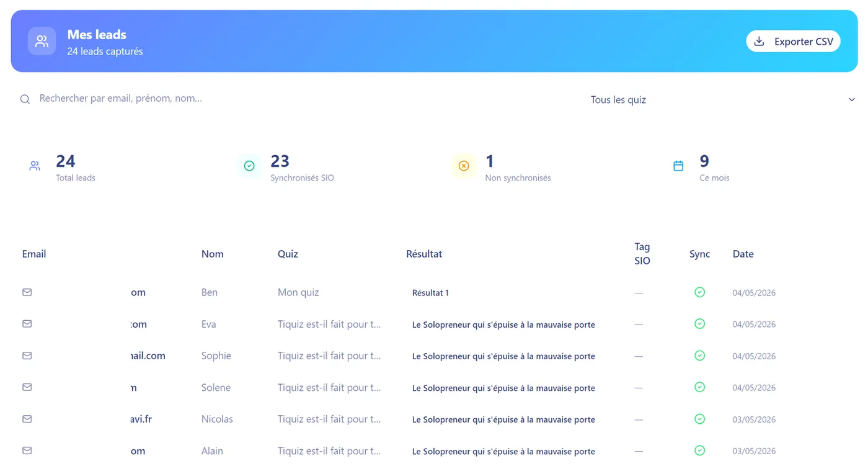The width and height of the screenshot is (868, 466).
Task: Click the name Ben
Action: (x=210, y=292)
